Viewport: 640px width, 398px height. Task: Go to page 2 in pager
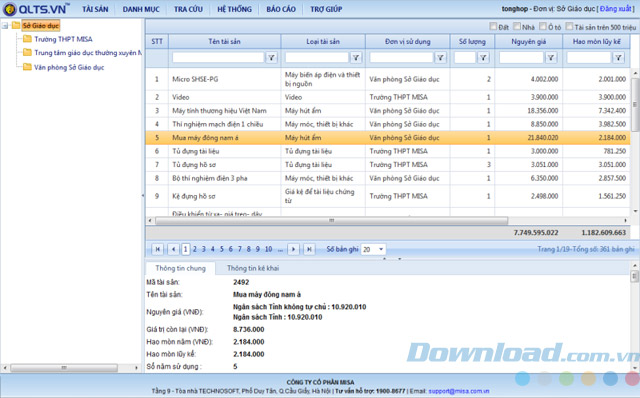195,249
